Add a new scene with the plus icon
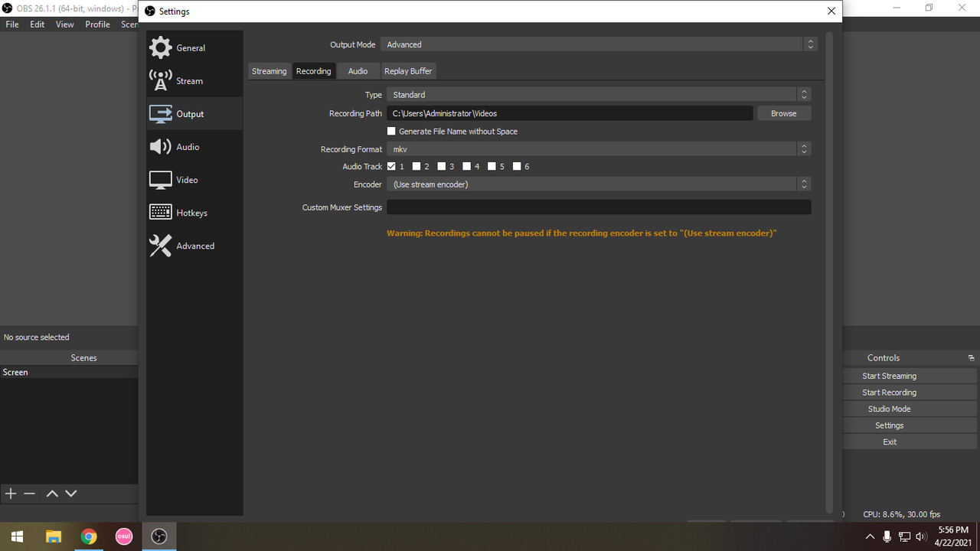980x551 pixels. tap(11, 494)
